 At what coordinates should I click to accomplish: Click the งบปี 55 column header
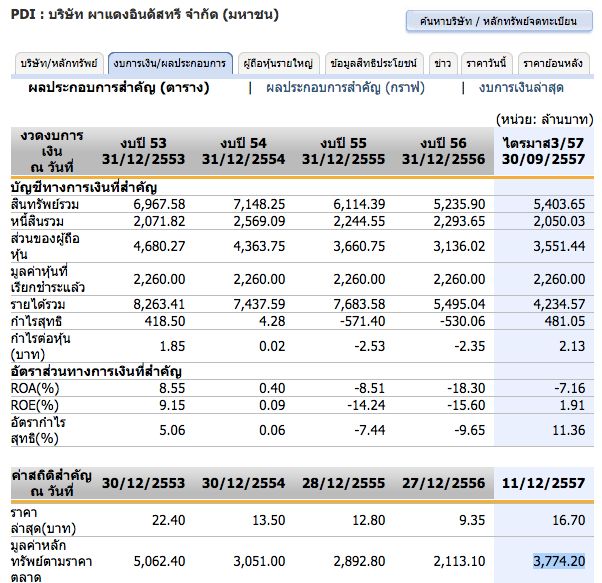(x=343, y=151)
